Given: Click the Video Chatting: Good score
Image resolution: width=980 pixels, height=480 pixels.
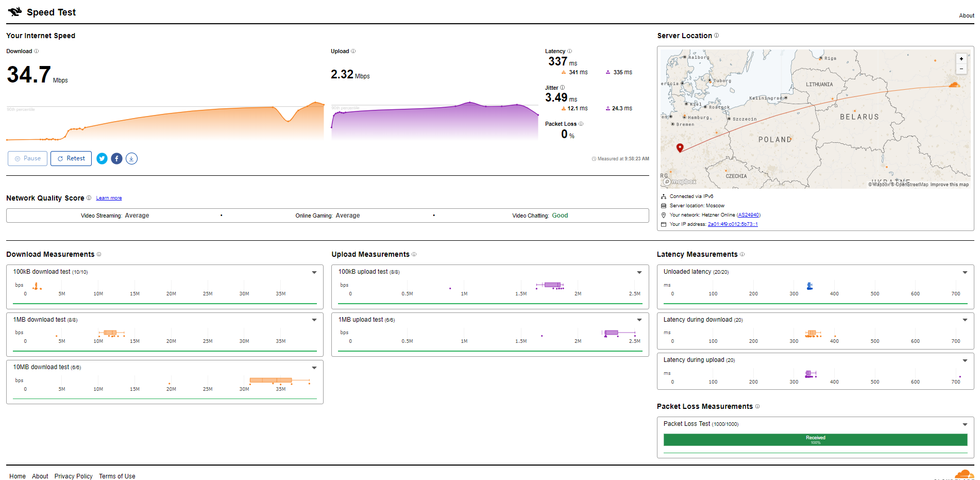Looking at the screenshot, I should pos(540,216).
